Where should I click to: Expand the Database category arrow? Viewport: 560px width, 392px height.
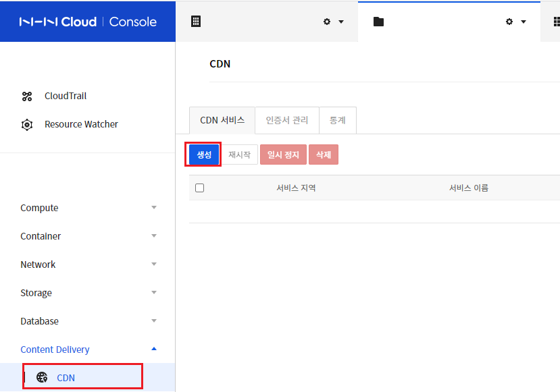pyautogui.click(x=154, y=320)
